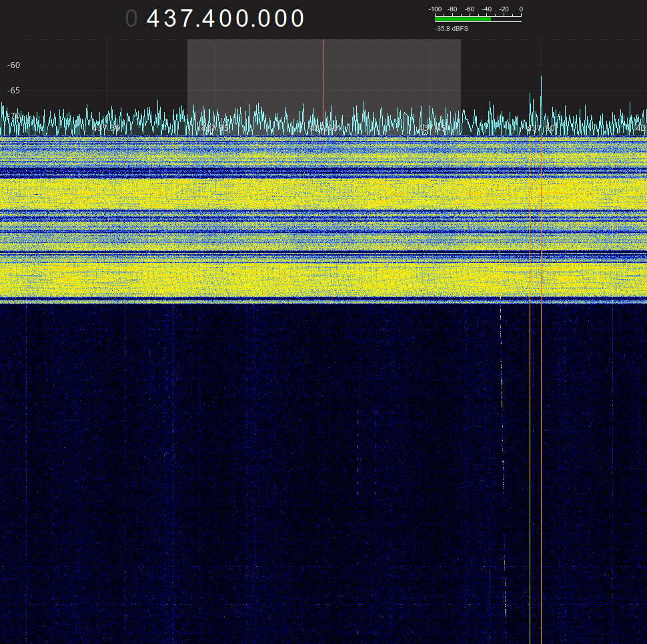Viewport: 647px width, 644px height.
Task: Tune to the tallest spectrum peak near 437.50
Action: (x=541, y=80)
